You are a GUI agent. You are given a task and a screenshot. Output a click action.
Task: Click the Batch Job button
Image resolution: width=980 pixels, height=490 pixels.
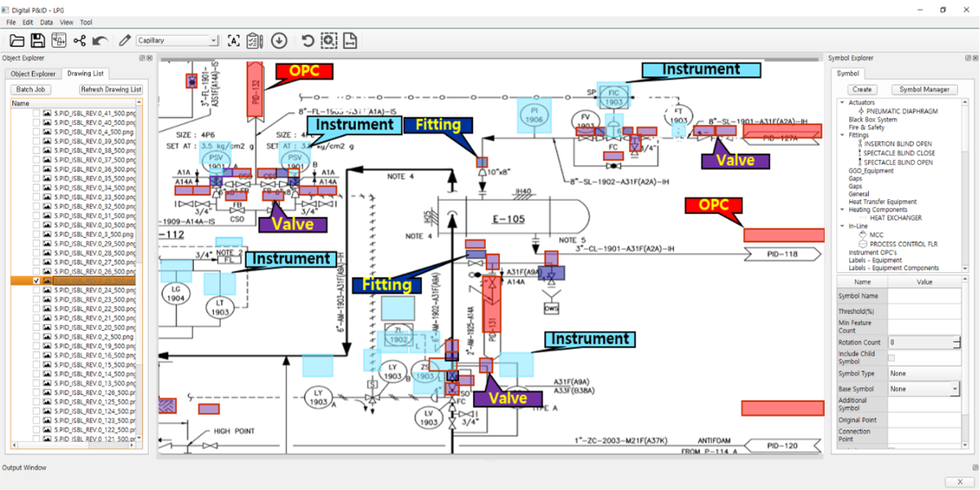click(x=31, y=89)
